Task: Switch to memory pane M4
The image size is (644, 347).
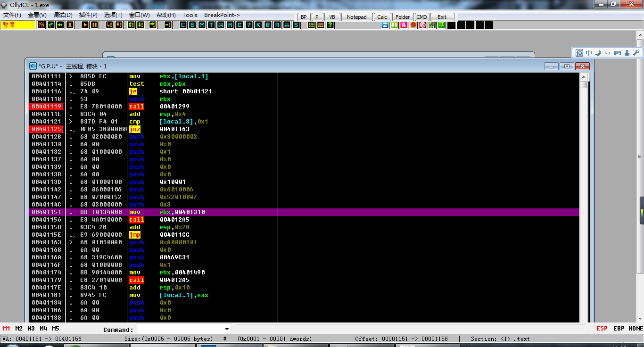Action: (43, 329)
